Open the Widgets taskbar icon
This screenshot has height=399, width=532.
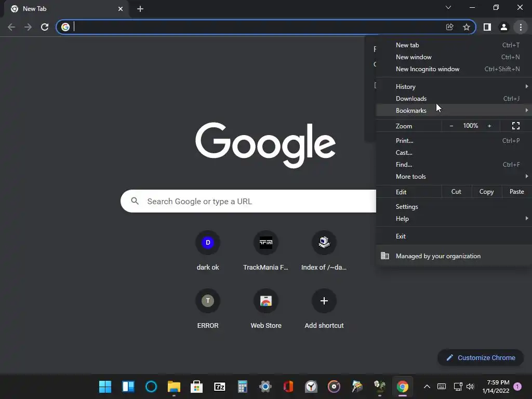click(x=128, y=387)
